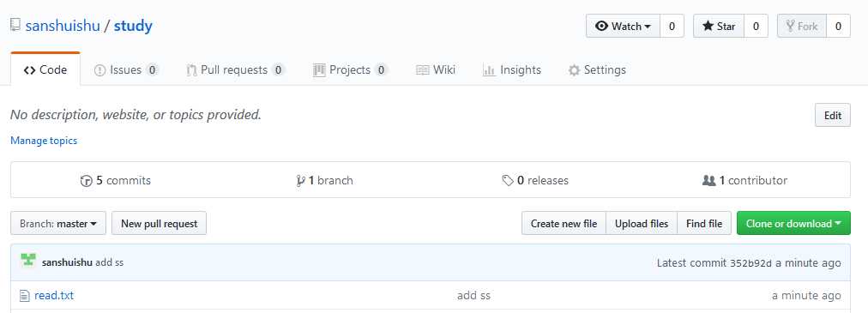The height and width of the screenshot is (313, 868).
Task: Expand the Branch: master selector
Action: (x=58, y=224)
